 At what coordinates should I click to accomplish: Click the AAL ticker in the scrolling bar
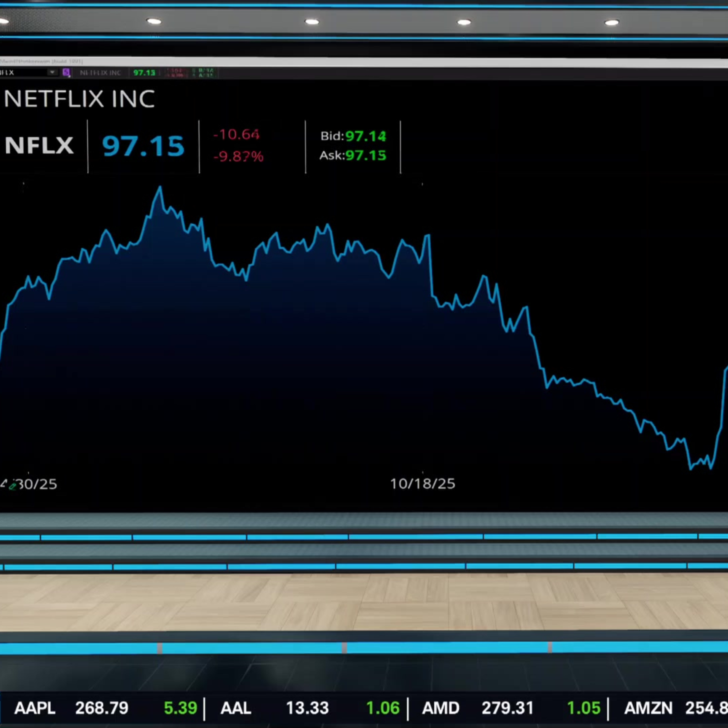pos(236,708)
